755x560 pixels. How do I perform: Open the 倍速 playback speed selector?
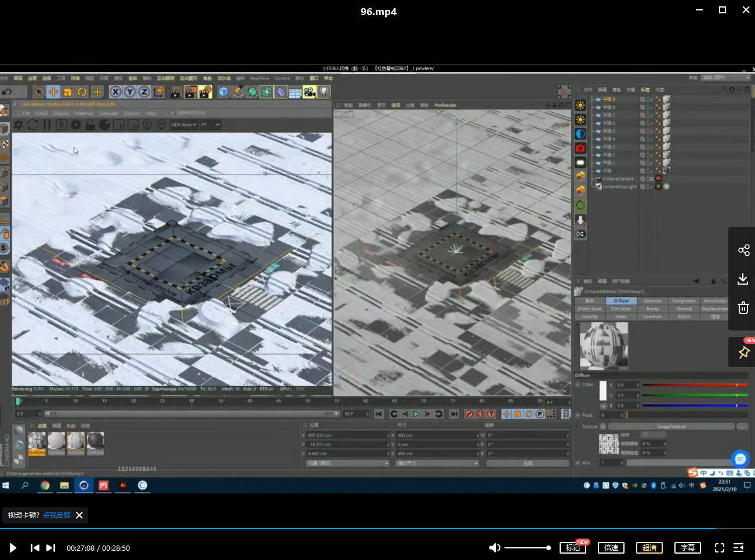[x=611, y=548]
